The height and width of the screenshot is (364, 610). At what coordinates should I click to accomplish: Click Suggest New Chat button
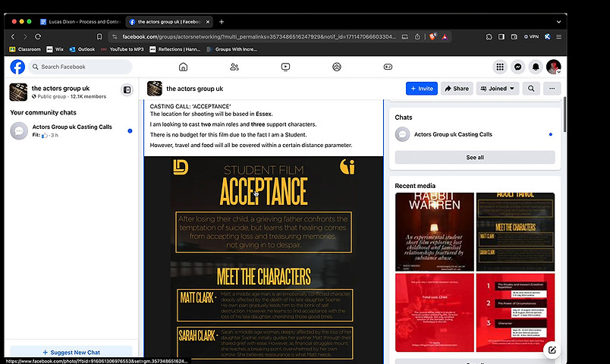coord(71,353)
